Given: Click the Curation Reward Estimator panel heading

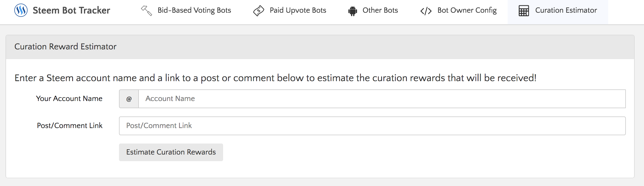Looking at the screenshot, I should [x=66, y=47].
